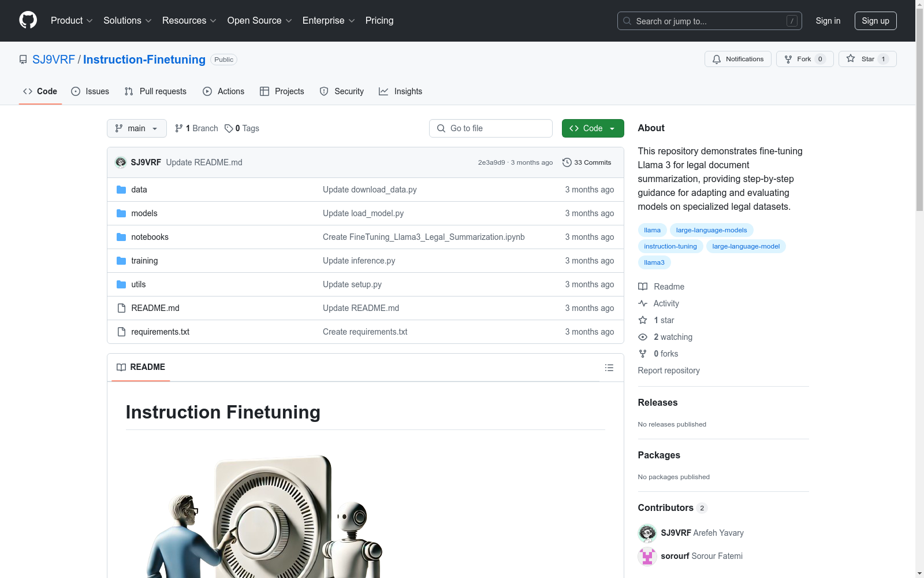The image size is (924, 578).
Task: Click the eye icon beside 2 watching
Action: click(x=643, y=337)
